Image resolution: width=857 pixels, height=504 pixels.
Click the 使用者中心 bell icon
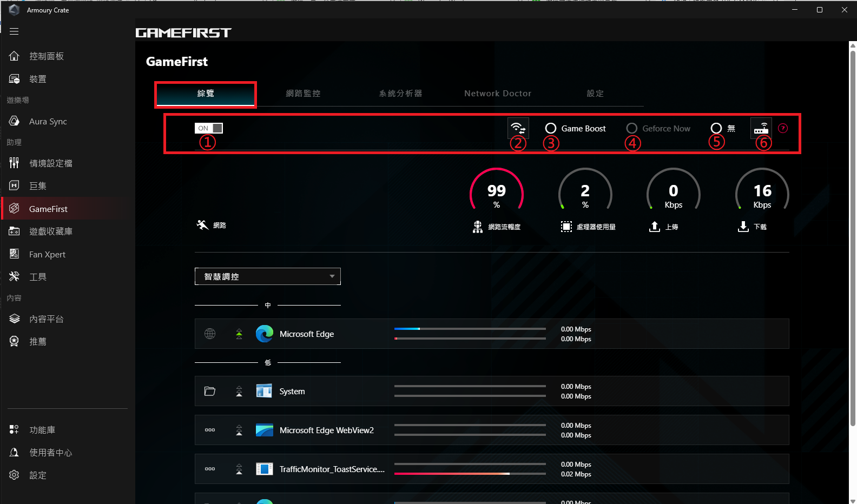click(x=15, y=453)
